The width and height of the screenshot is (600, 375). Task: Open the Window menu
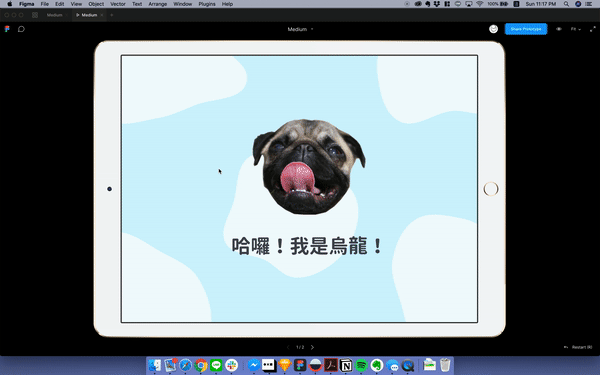click(183, 4)
